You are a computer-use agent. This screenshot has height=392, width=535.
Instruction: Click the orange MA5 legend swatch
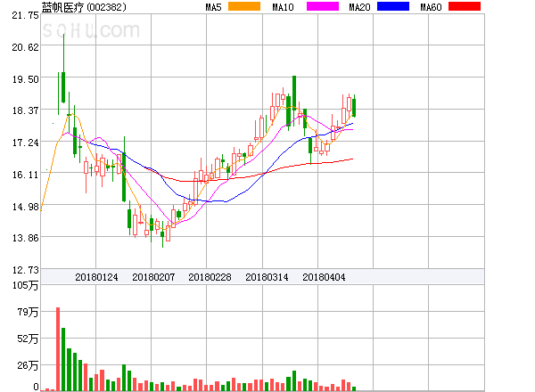(x=244, y=6)
